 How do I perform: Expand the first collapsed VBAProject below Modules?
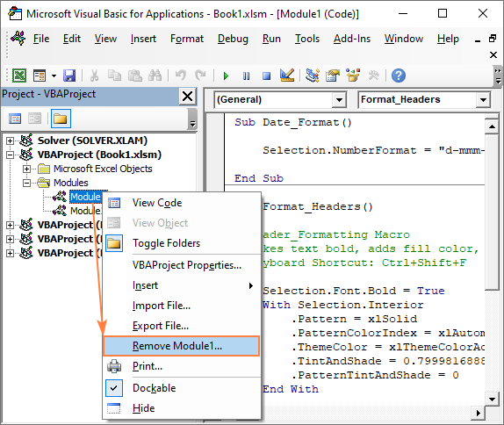point(10,225)
